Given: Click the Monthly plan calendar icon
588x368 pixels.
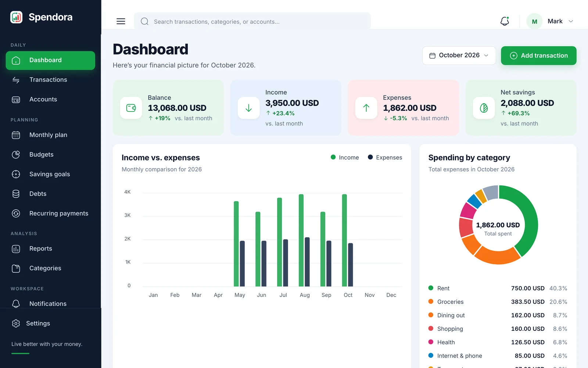Looking at the screenshot, I should (x=16, y=135).
